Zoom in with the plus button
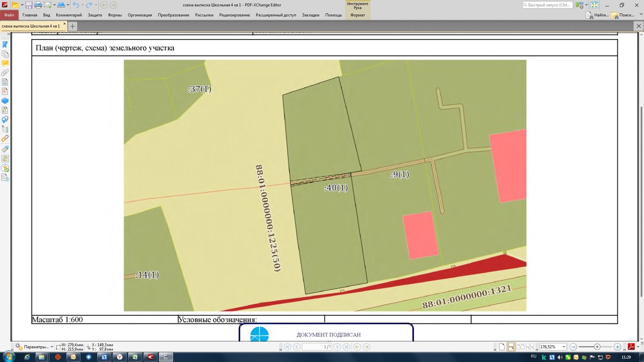 tap(617, 347)
